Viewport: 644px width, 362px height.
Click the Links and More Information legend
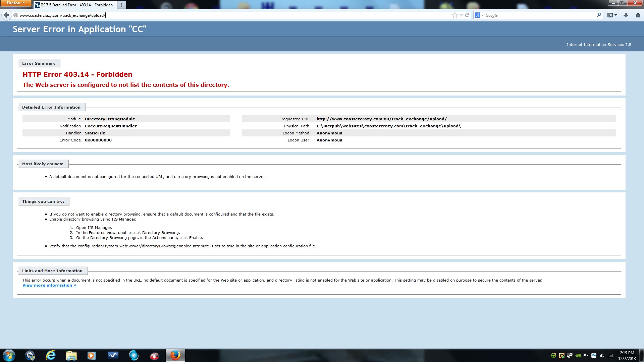coord(52,271)
